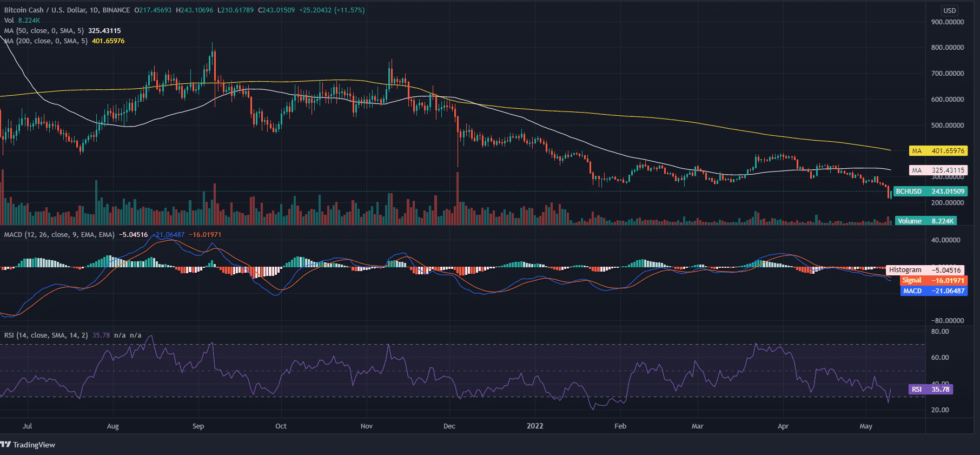This screenshot has width=980, height=455.
Task: Click the Aug marker on time axis
Action: click(x=113, y=426)
